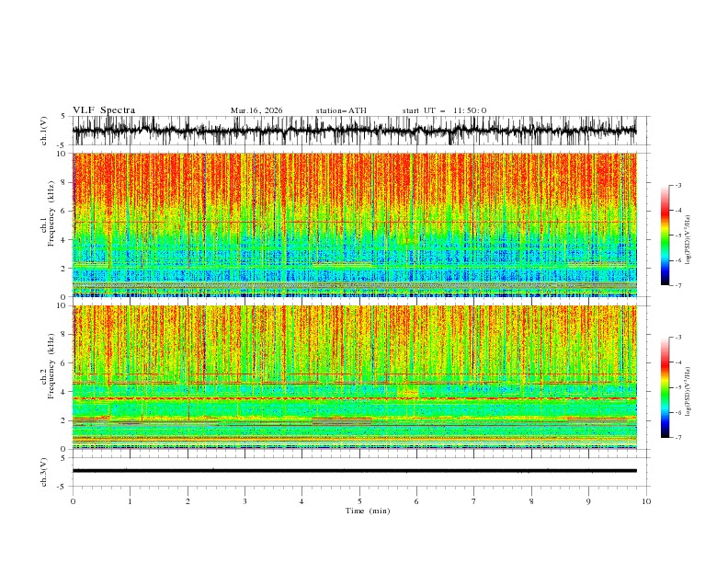Click the "10" tick on the time axis

coord(646,501)
